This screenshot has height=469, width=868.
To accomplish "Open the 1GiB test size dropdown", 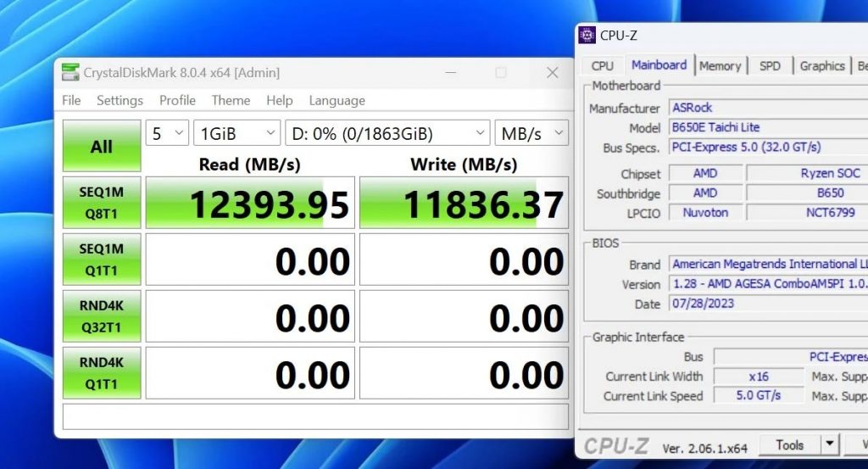I will point(237,133).
